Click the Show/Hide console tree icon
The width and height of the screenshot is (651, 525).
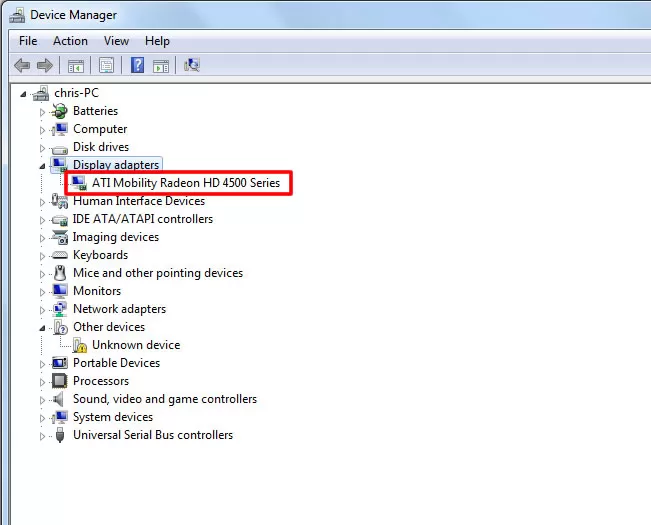(x=76, y=66)
